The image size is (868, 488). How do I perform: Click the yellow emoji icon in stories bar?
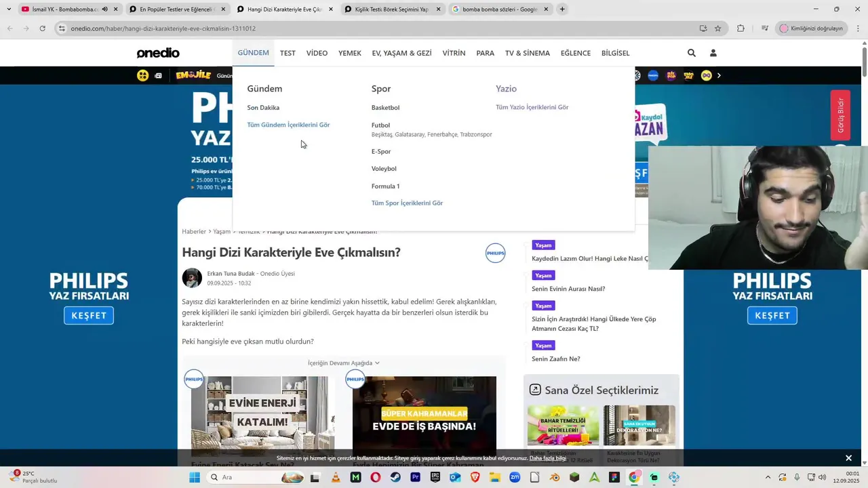(x=142, y=75)
